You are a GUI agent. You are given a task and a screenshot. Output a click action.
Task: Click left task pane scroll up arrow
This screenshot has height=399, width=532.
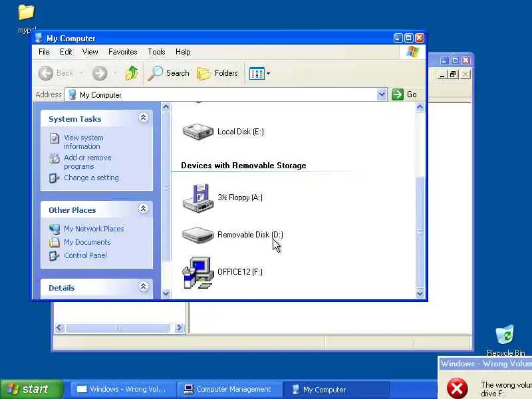tap(166, 107)
